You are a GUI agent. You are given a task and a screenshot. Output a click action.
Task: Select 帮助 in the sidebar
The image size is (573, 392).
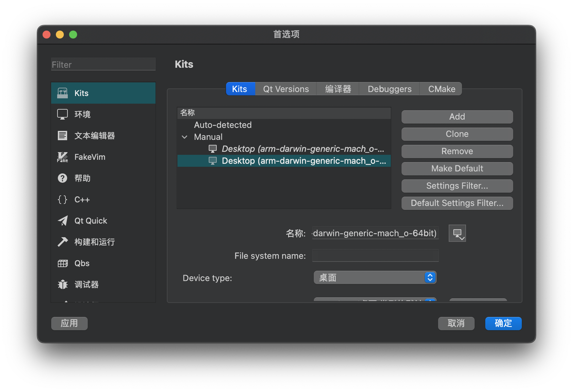[x=103, y=178]
